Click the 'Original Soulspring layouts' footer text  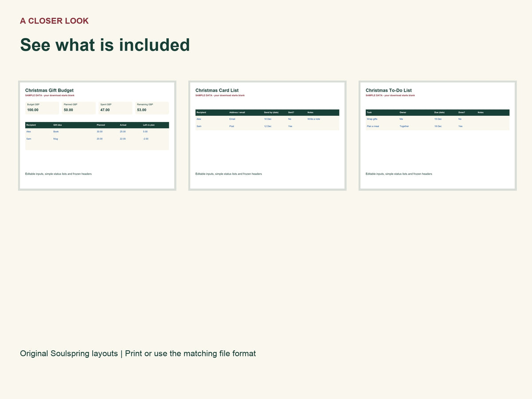(x=69, y=353)
